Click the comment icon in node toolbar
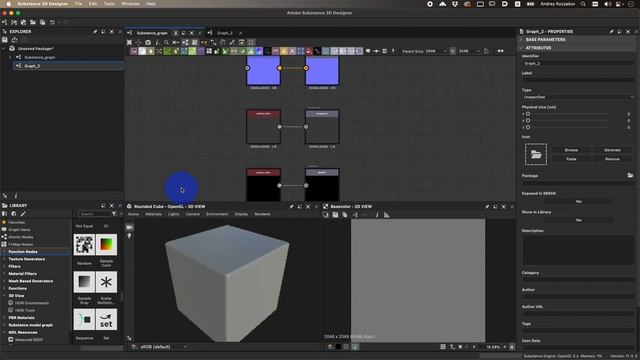 tap(368, 51)
